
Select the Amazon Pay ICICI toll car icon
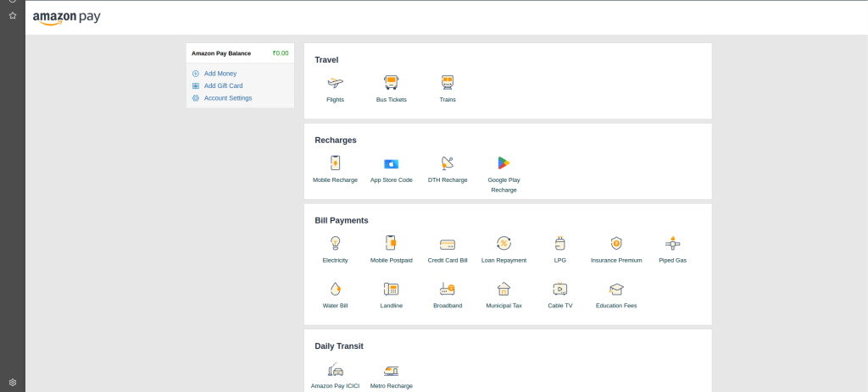tap(336, 370)
